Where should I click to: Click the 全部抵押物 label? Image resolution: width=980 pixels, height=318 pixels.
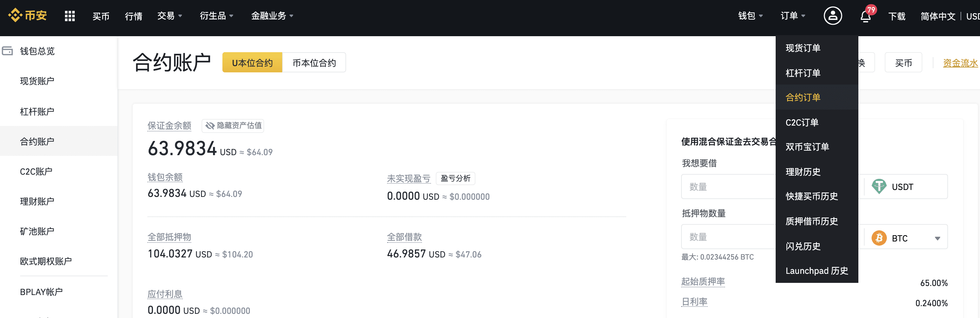tap(169, 237)
